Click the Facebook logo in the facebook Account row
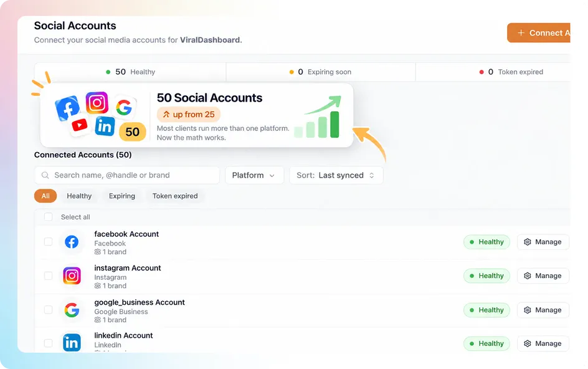Image resolution: width=588 pixels, height=369 pixels. pyautogui.click(x=72, y=242)
